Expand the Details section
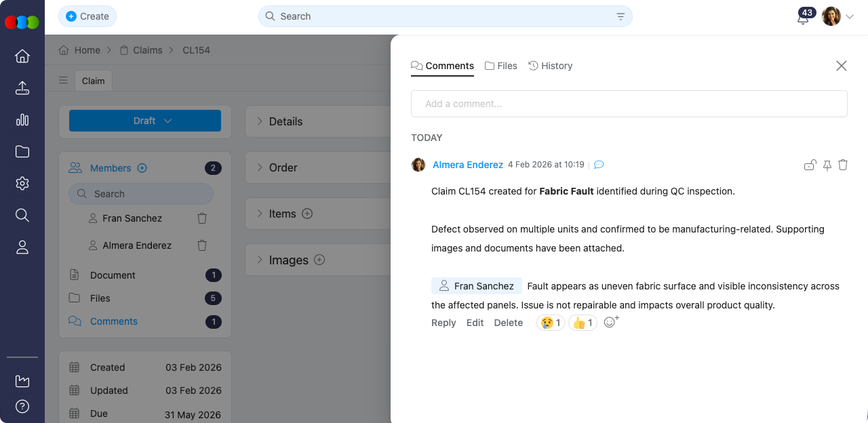Screen dimensions: 868x423 tap(285, 121)
